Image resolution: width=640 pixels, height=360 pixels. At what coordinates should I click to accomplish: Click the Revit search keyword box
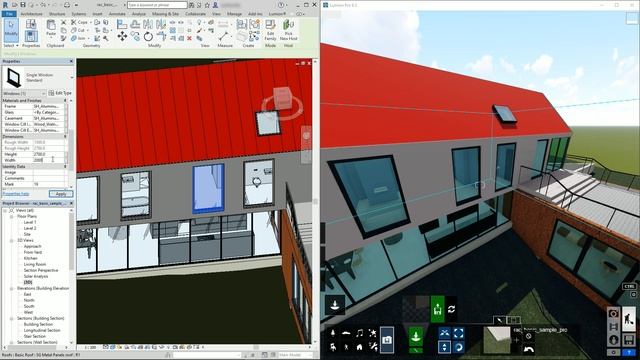pyautogui.click(x=157, y=5)
